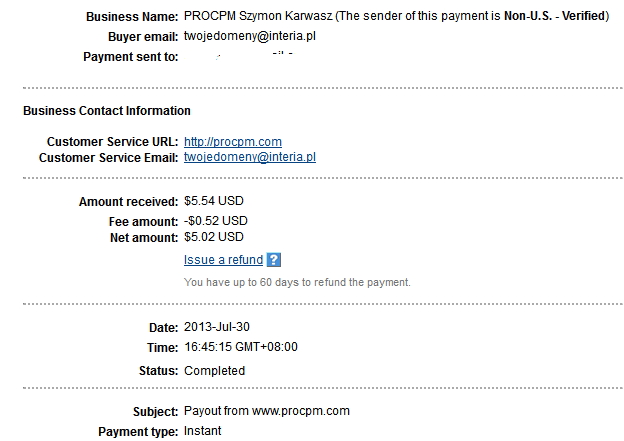Click the Completed status text
624x441 pixels.
tap(214, 371)
